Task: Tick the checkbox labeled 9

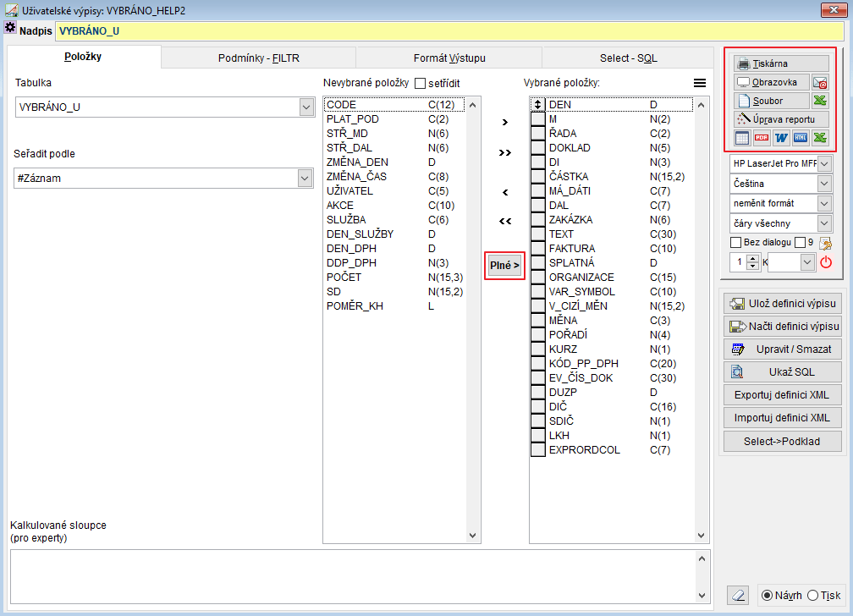Action: click(x=801, y=242)
